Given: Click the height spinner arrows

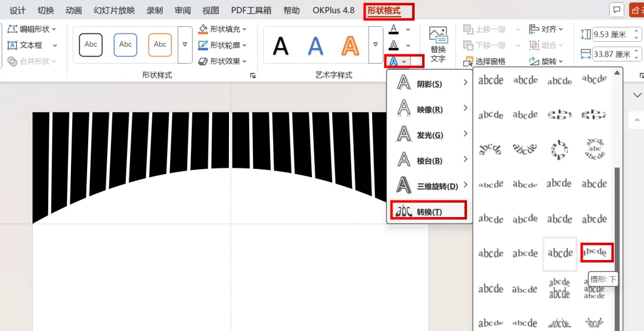Looking at the screenshot, I should point(637,35).
